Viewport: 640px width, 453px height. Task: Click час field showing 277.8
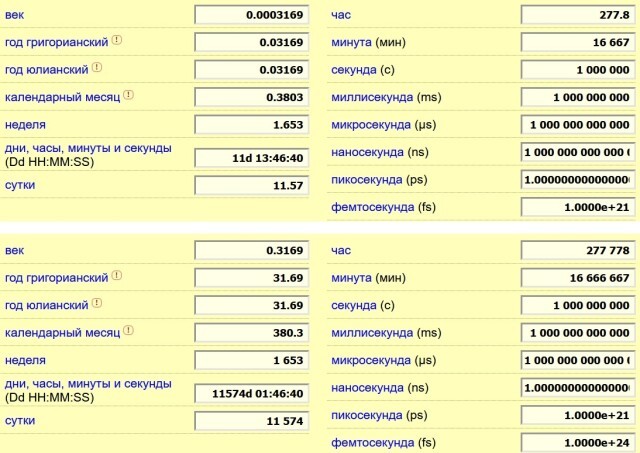578,15
